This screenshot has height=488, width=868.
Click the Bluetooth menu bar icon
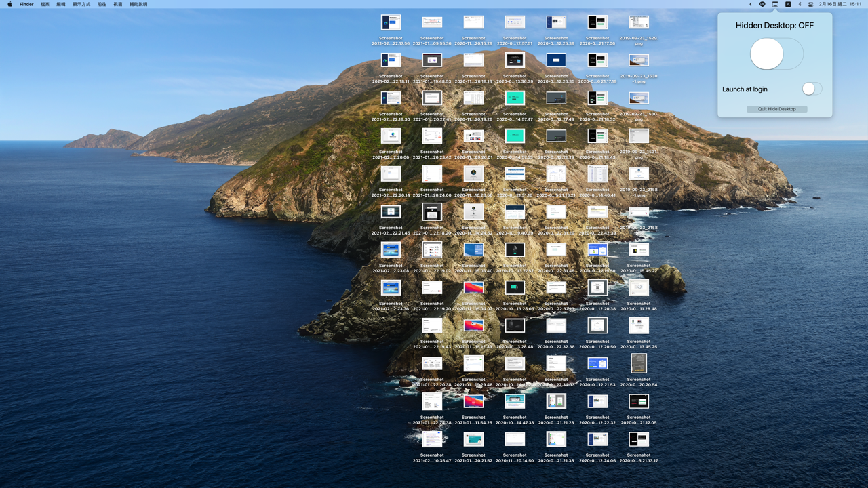pyautogui.click(x=800, y=4)
